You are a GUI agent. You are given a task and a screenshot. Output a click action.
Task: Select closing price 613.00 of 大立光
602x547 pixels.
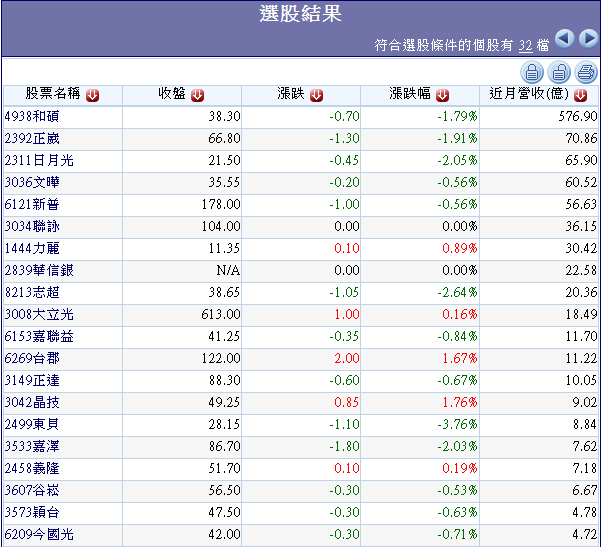coord(221,314)
